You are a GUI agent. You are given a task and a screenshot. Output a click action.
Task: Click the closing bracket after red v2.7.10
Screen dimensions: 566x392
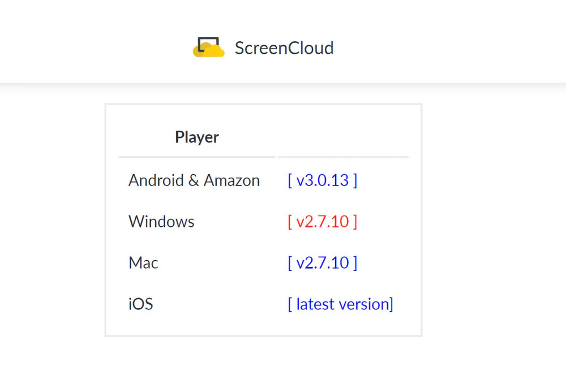355,221
